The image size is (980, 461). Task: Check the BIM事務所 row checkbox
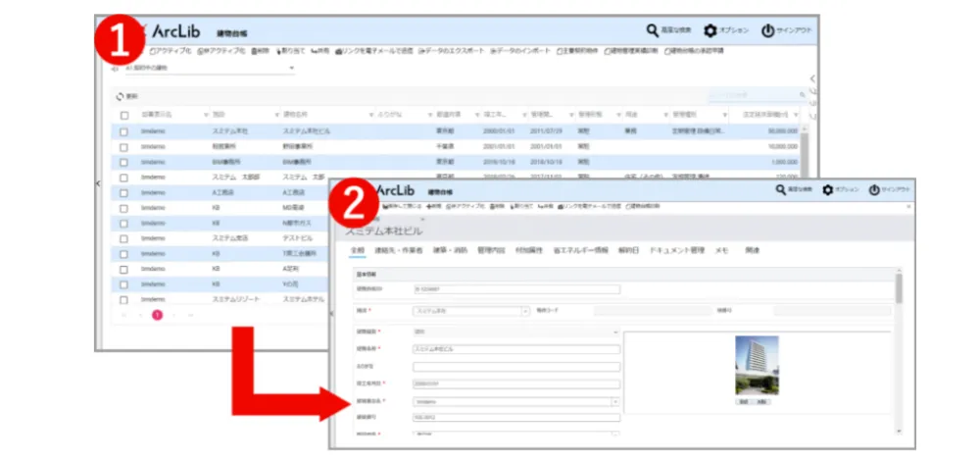(x=123, y=162)
